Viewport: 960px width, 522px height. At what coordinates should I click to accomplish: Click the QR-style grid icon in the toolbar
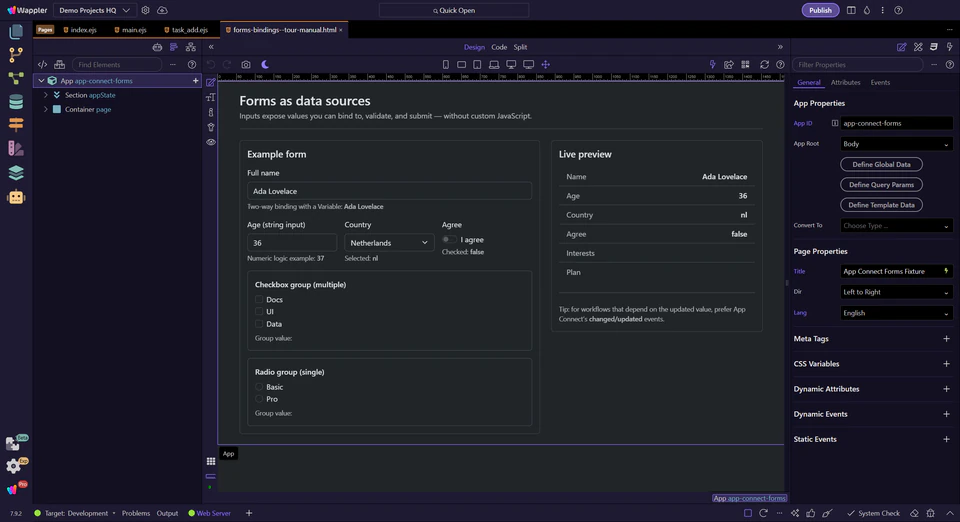click(x=745, y=64)
